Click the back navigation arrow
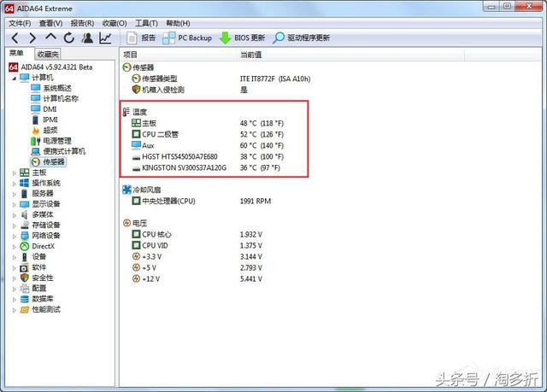 point(15,38)
